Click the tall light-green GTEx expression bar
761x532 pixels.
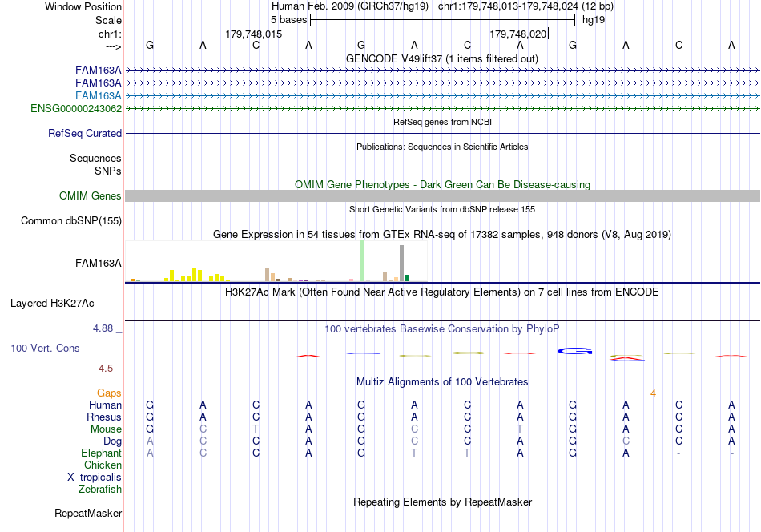tap(362, 261)
